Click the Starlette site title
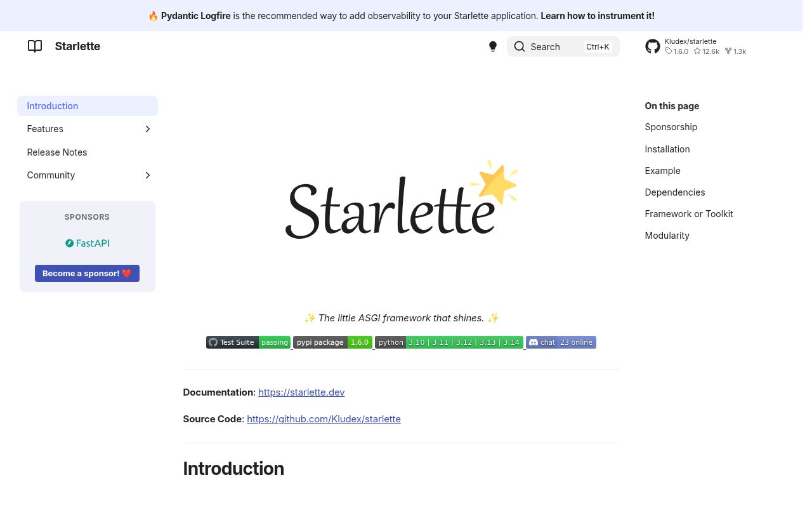 (77, 46)
